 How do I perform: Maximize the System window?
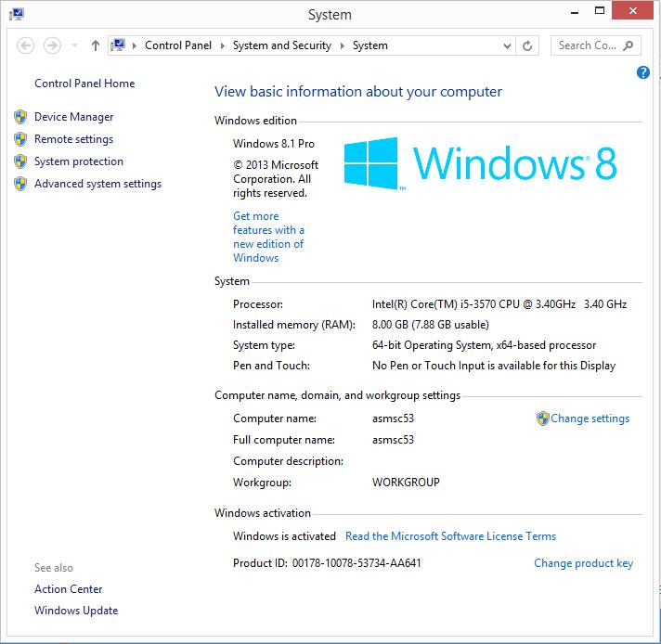click(x=600, y=10)
